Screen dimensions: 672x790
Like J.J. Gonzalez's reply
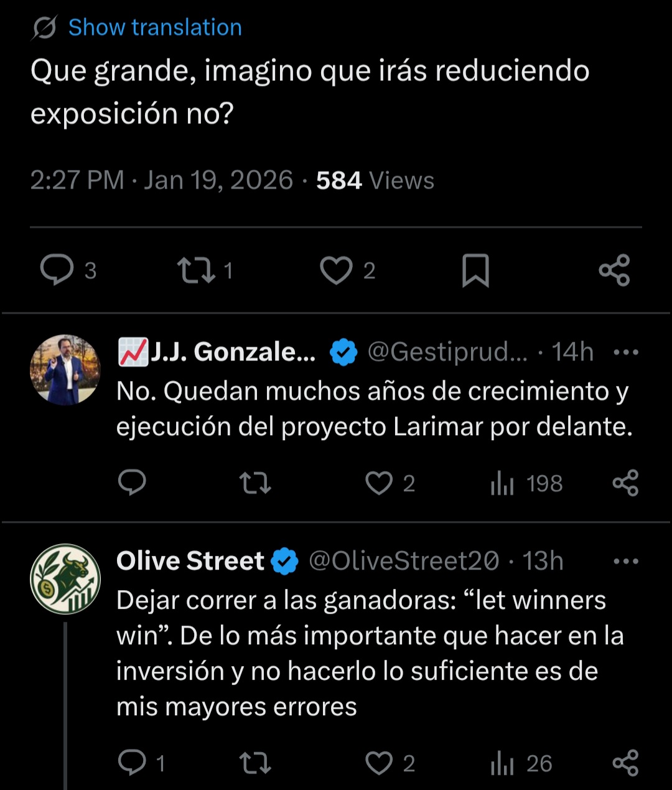(x=379, y=483)
